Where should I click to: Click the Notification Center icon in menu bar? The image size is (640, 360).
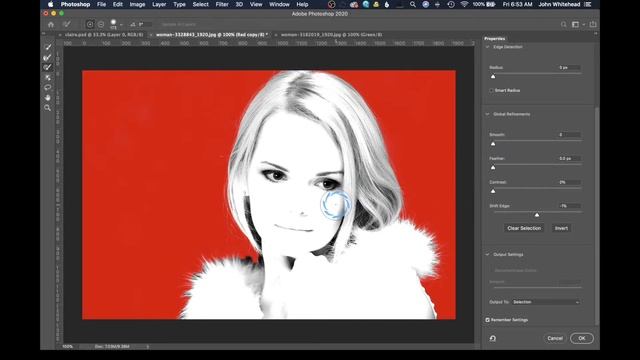pyautogui.click(x=588, y=4)
